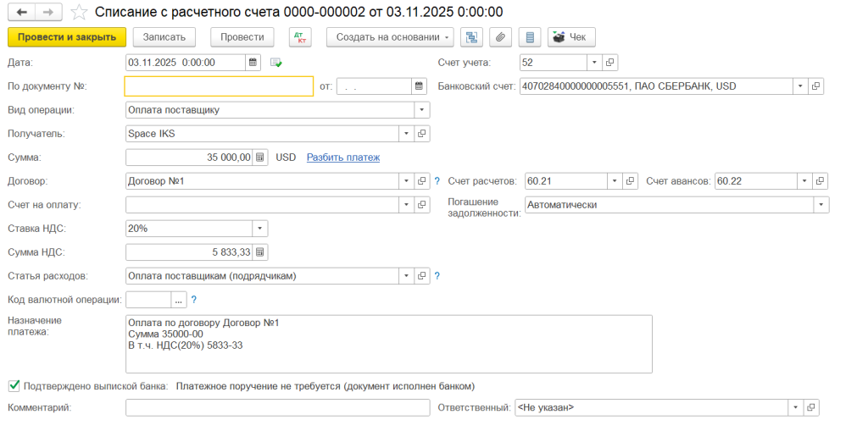Click Провести и закрыть button

coord(67,37)
